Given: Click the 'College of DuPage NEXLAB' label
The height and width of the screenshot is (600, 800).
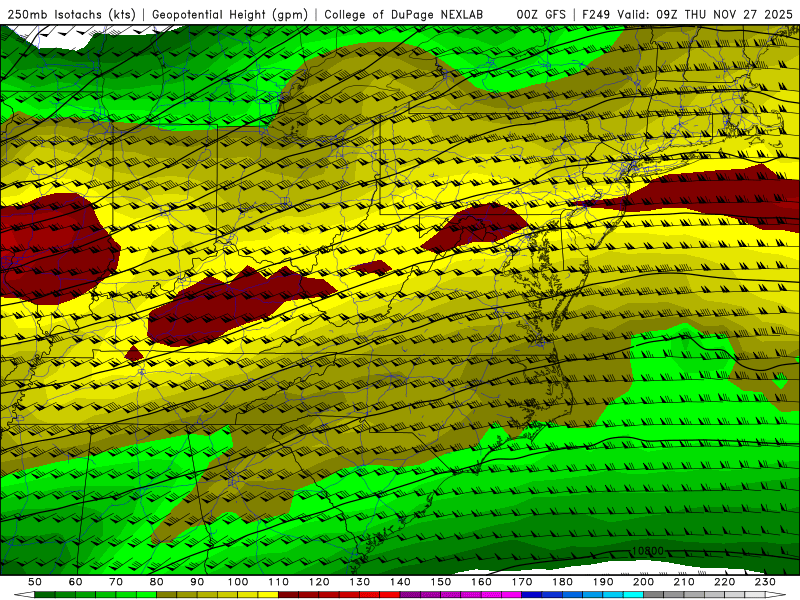Looking at the screenshot, I should click(x=403, y=15).
